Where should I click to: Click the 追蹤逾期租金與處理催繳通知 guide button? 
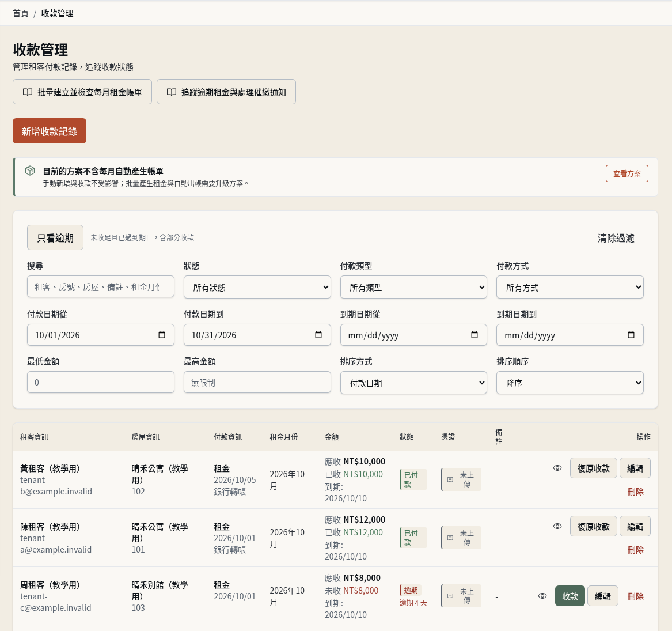pos(226,92)
